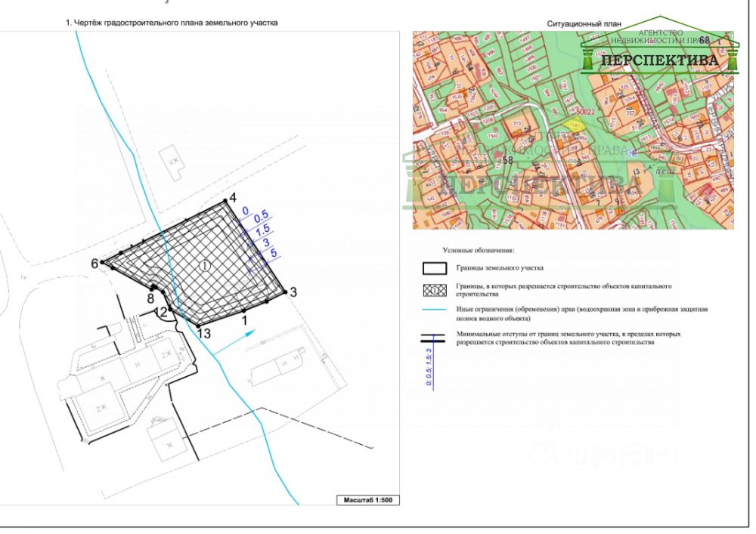
Task: Select boundary point label 6
Action: tap(94, 264)
